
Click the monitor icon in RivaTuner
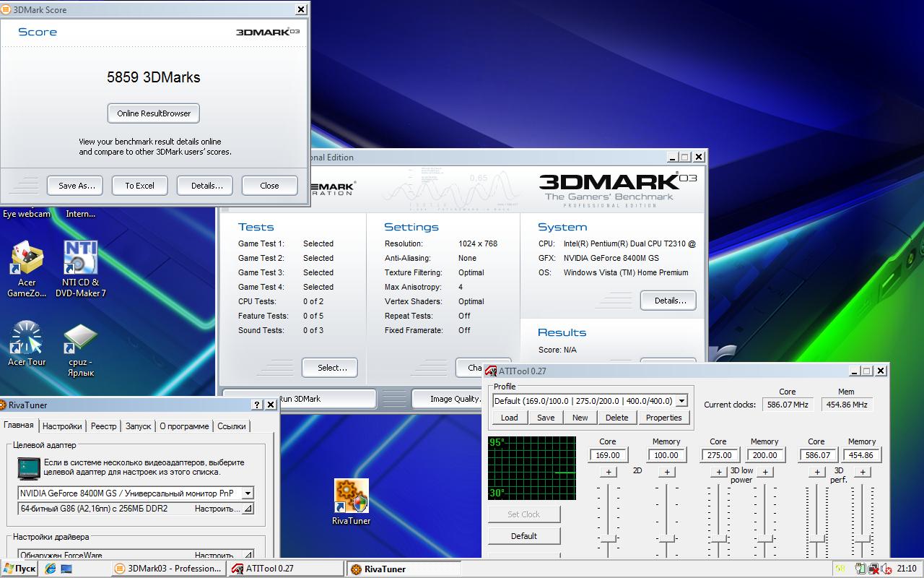[30, 467]
